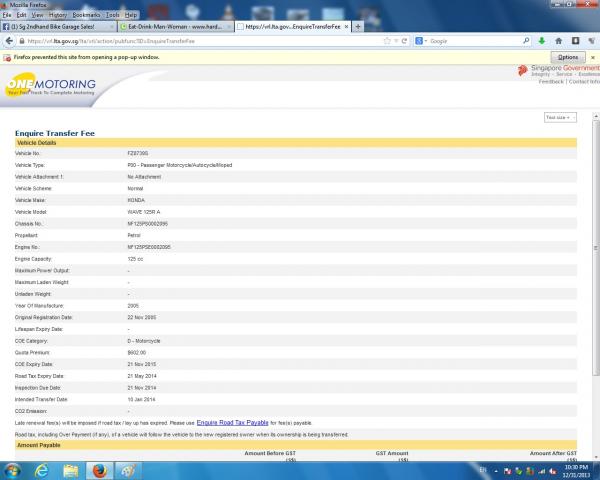Select the Original Registration Date 22 Nov 2005
Screen dimensions: 600x480
141,317
